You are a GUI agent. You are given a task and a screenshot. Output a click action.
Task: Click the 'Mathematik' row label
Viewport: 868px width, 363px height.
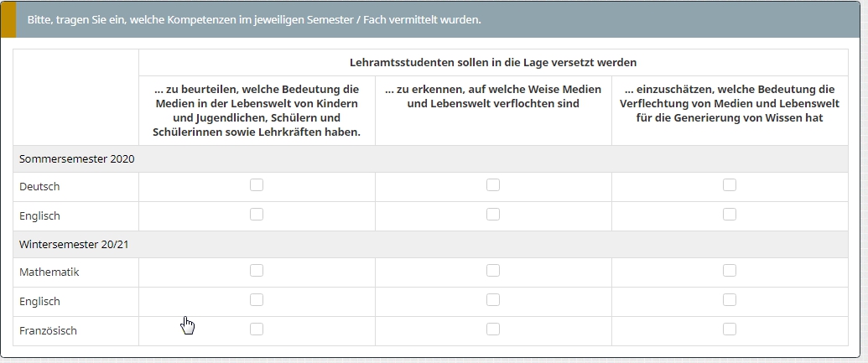click(x=49, y=272)
